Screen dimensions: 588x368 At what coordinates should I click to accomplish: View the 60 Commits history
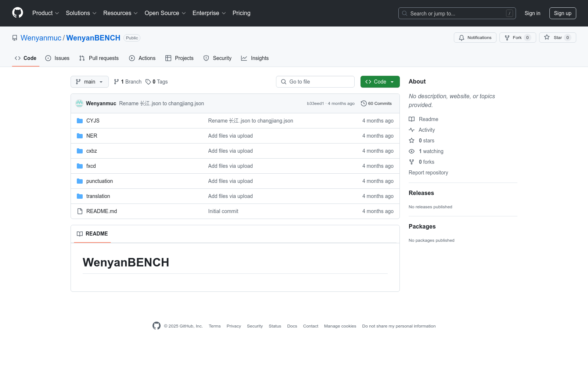[376, 103]
